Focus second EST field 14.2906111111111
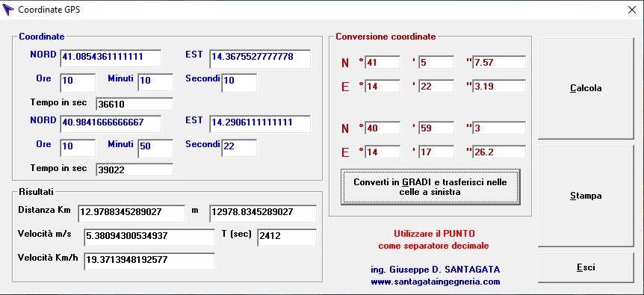 point(260,124)
